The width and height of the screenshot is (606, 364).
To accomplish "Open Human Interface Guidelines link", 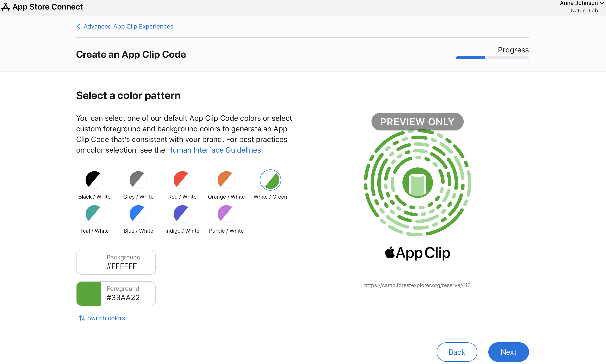I will point(214,150).
